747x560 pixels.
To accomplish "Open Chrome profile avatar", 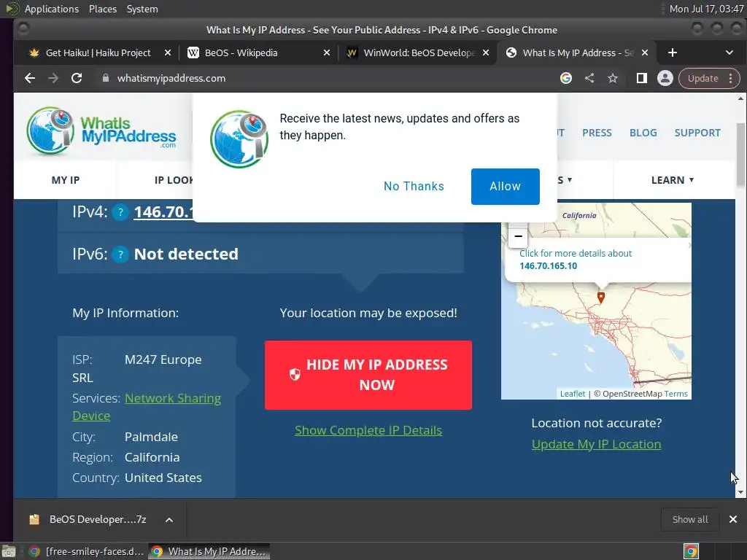I will 665,78.
